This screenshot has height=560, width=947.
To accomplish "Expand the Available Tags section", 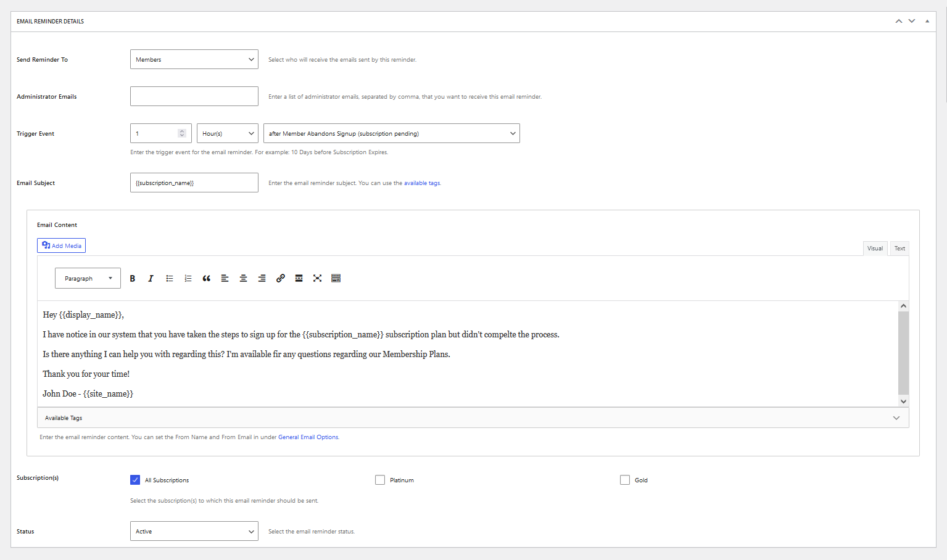I will click(x=473, y=418).
